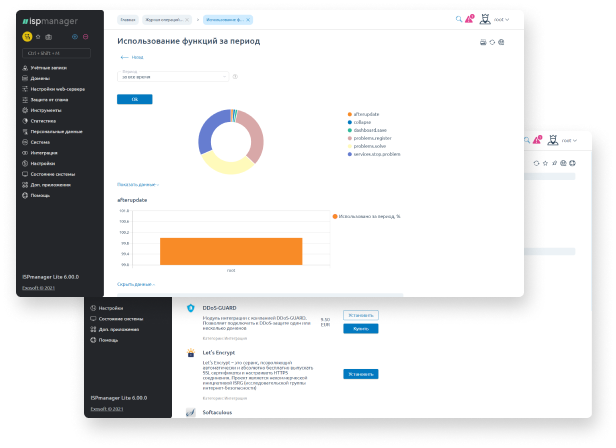Click the user avatar in the back window
The image size is (616, 448).
[x=553, y=140]
